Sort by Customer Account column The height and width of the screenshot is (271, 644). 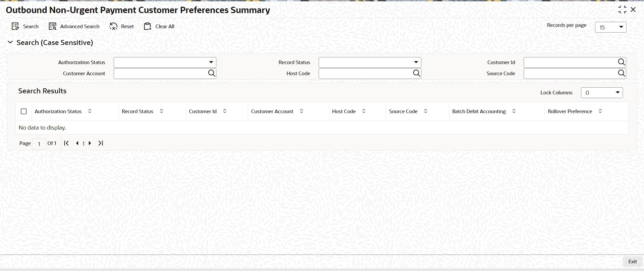(x=301, y=111)
